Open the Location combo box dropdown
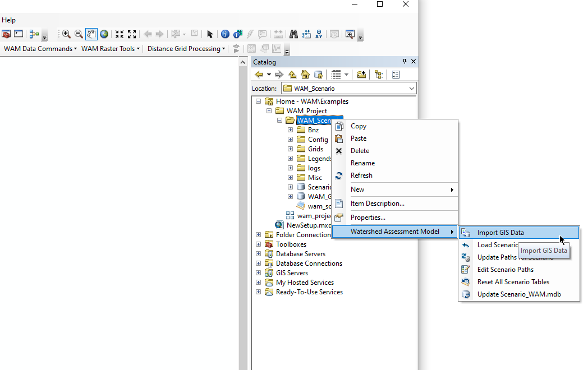Viewport: 588px width, 370px height. click(x=412, y=89)
